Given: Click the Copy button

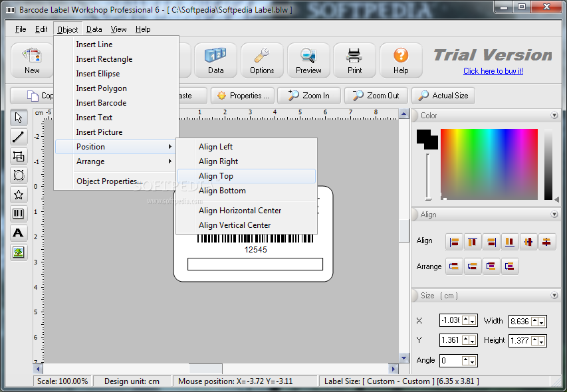Looking at the screenshot, I should (x=33, y=96).
